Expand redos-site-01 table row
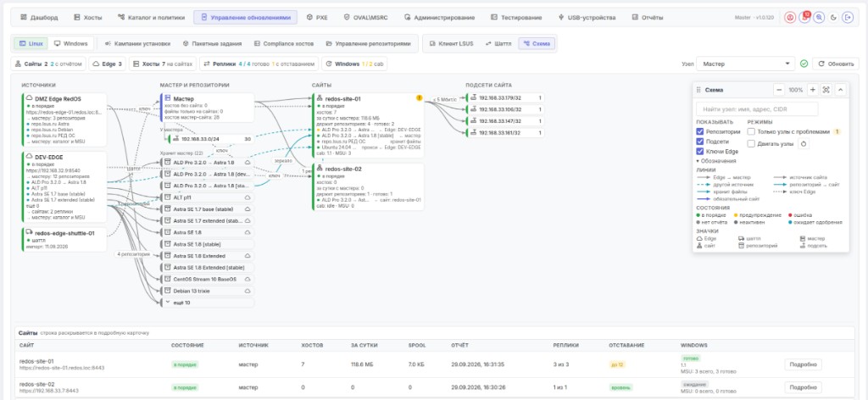The image size is (868, 400). point(435,364)
